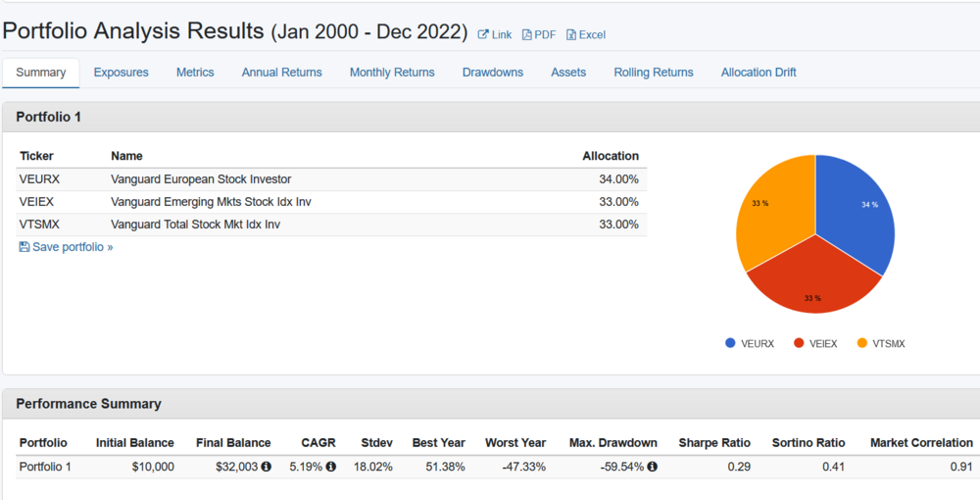980x500 pixels.
Task: Open the Drawdowns tab
Action: click(x=493, y=73)
